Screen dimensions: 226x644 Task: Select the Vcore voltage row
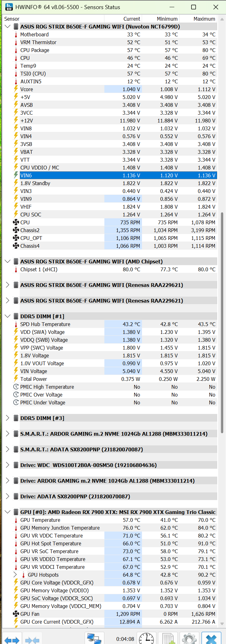(x=63, y=89)
